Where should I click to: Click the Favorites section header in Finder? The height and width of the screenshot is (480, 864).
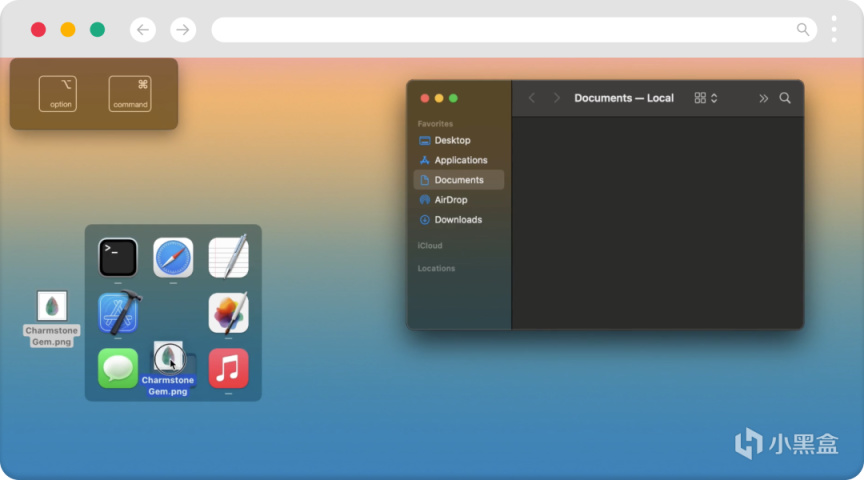(x=435, y=123)
